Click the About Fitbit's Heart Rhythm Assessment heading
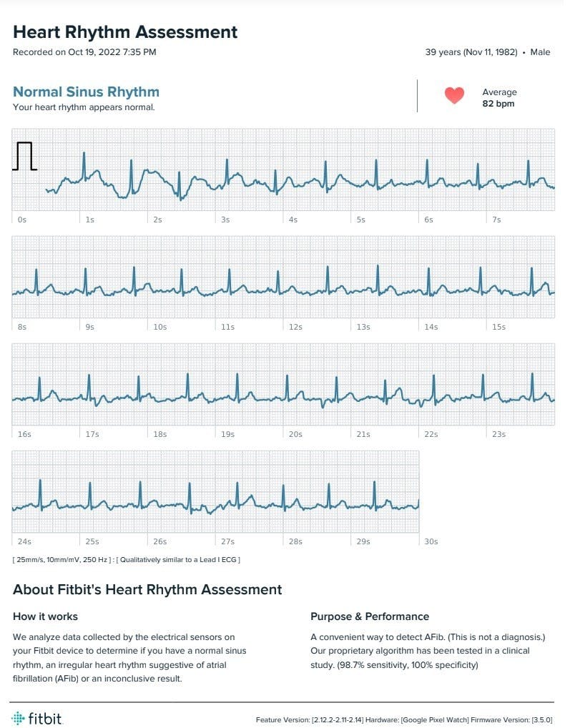570x728 pixels. coord(147,590)
